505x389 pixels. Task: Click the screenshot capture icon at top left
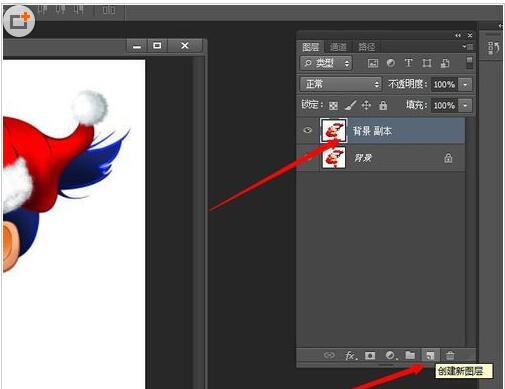19,21
